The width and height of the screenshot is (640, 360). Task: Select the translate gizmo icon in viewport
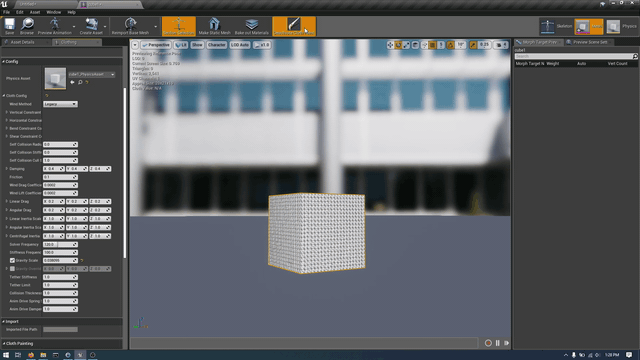click(390, 45)
